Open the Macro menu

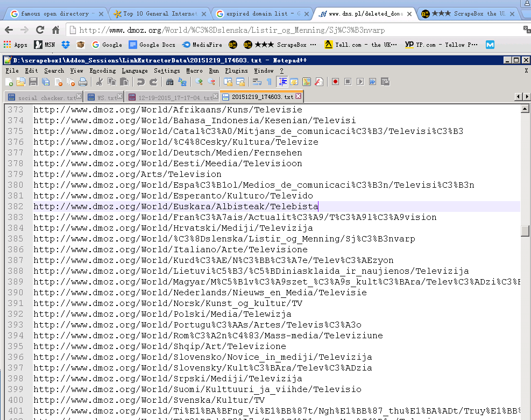pos(194,71)
